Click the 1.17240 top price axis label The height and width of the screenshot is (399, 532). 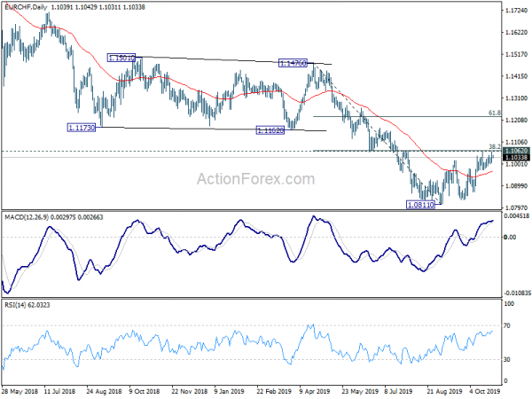[x=517, y=11]
